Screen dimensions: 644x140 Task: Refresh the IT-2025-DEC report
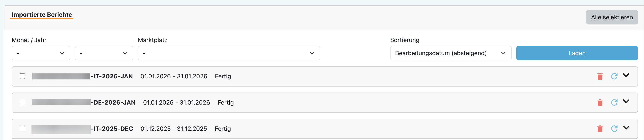pyautogui.click(x=614, y=129)
